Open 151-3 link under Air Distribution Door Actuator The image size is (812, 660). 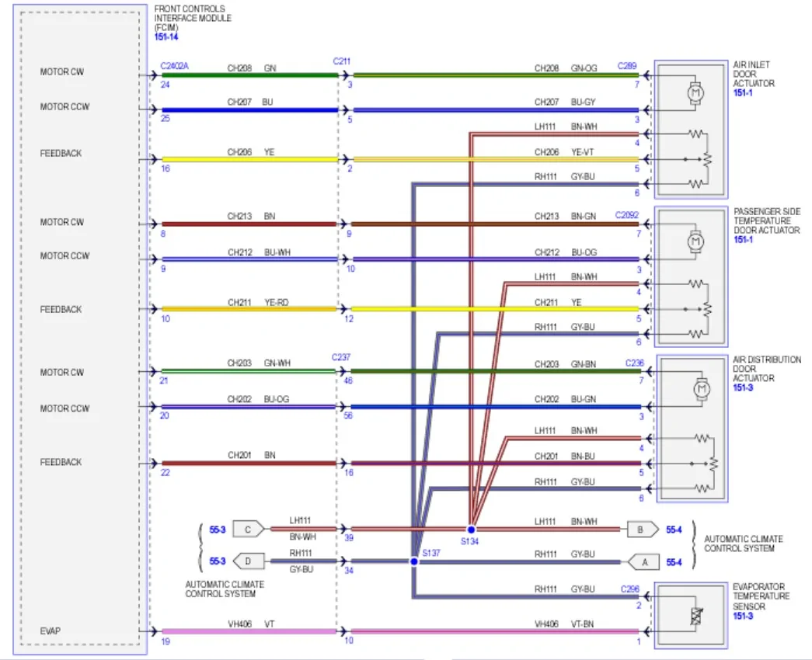pos(743,387)
